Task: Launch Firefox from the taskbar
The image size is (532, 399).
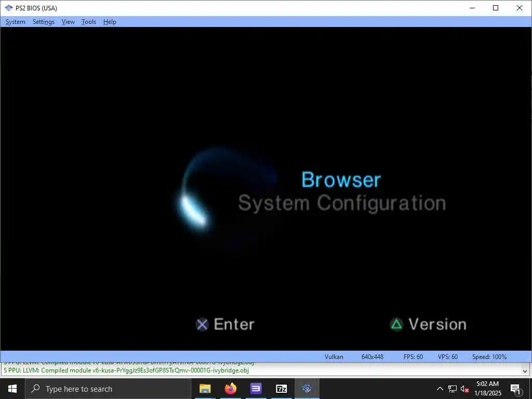Action: (x=230, y=389)
